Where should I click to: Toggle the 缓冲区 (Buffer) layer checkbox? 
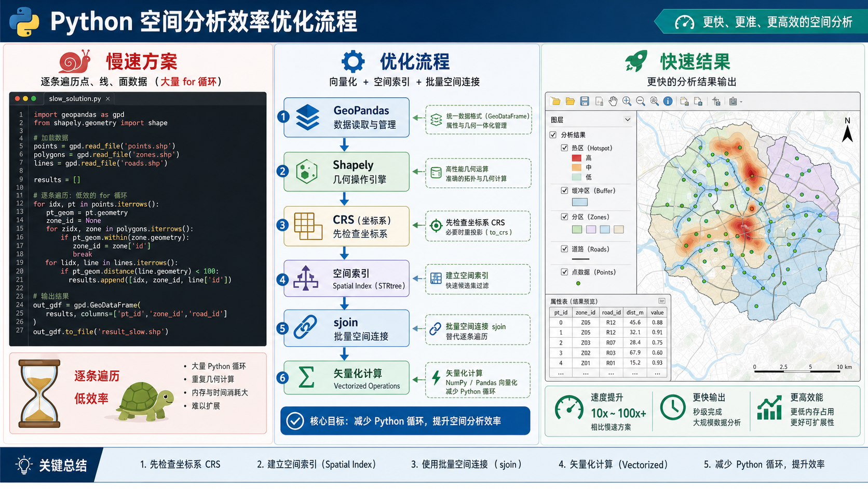(x=564, y=190)
